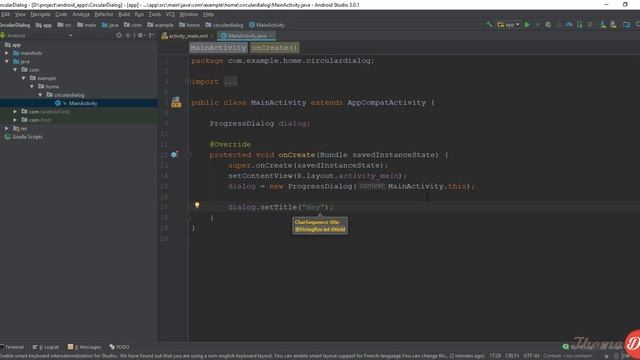Open the Build menu
Image resolution: width=640 pixels, height=360 pixels.
click(124, 14)
